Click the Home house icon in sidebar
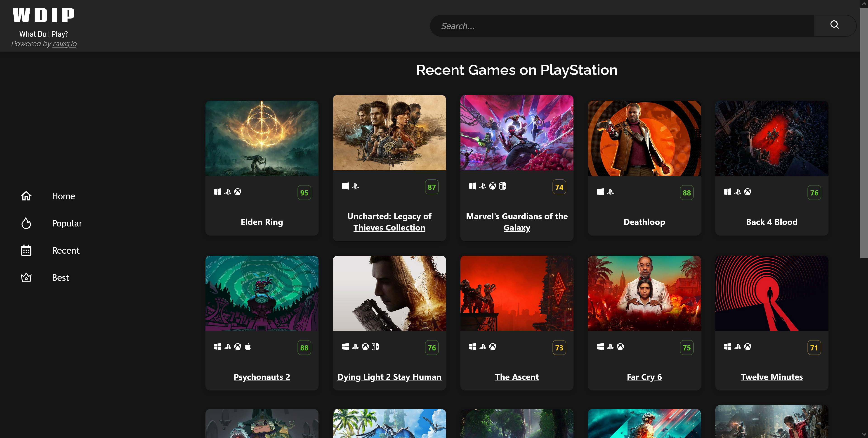Screen dimensions: 868x438 [x=26, y=196]
